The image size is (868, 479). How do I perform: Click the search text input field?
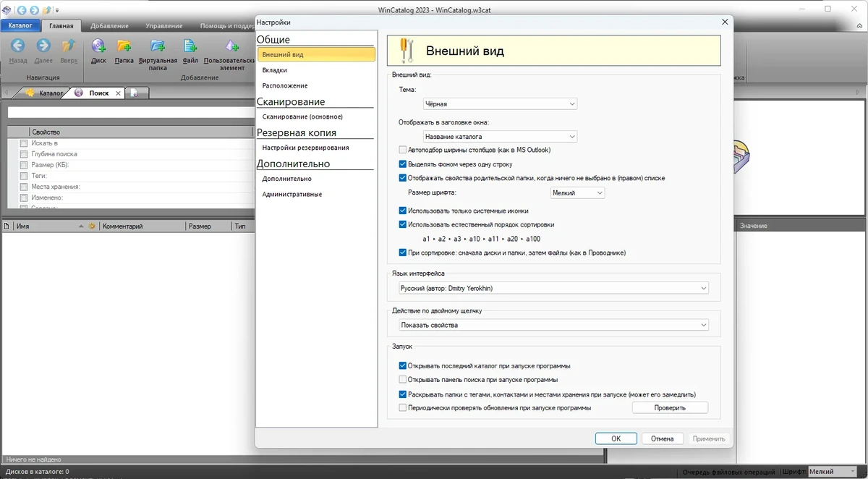[130, 112]
